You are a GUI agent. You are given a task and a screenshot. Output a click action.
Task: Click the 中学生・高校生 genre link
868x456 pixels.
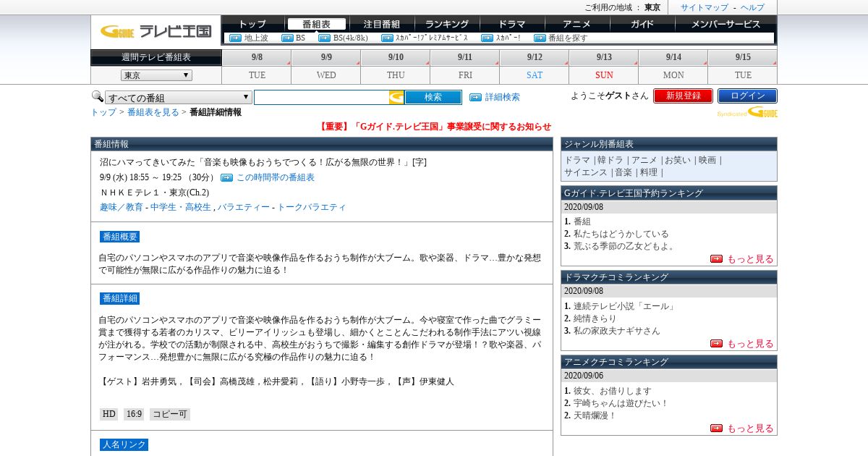(x=181, y=207)
